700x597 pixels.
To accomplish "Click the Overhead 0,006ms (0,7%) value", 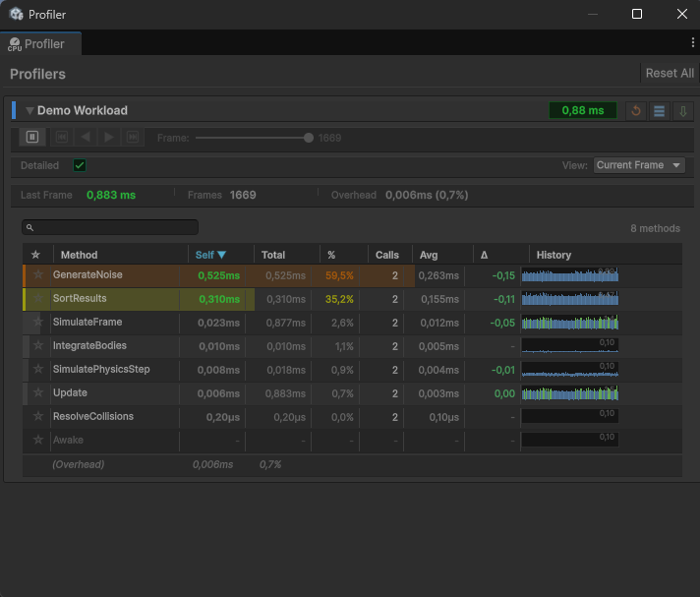I will tap(427, 195).
